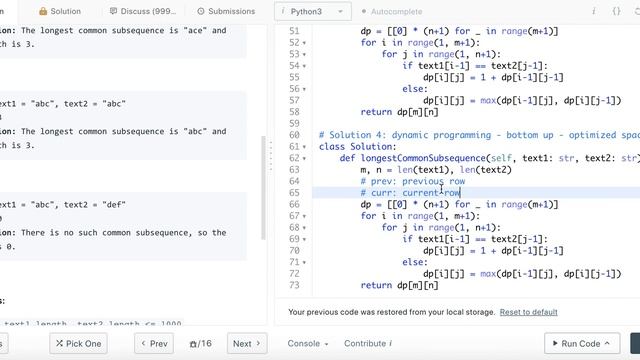Click the editor info icon
640x360 pixels.
(593, 11)
